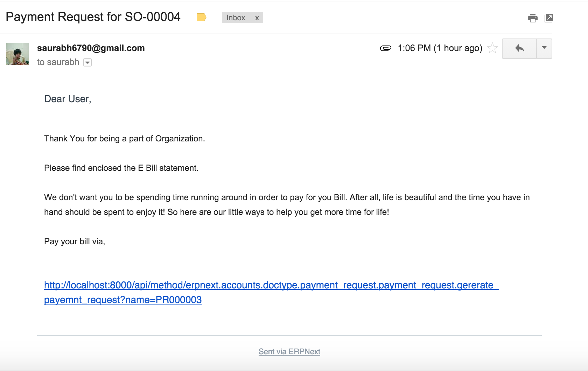Click the sender's profile photo
588x371 pixels.
(x=17, y=54)
